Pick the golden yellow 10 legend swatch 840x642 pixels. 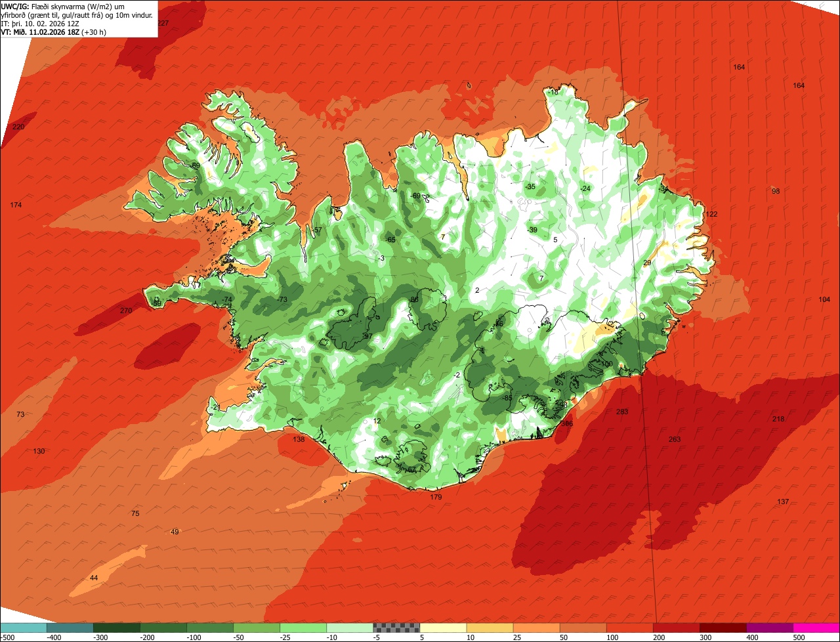coord(490,628)
